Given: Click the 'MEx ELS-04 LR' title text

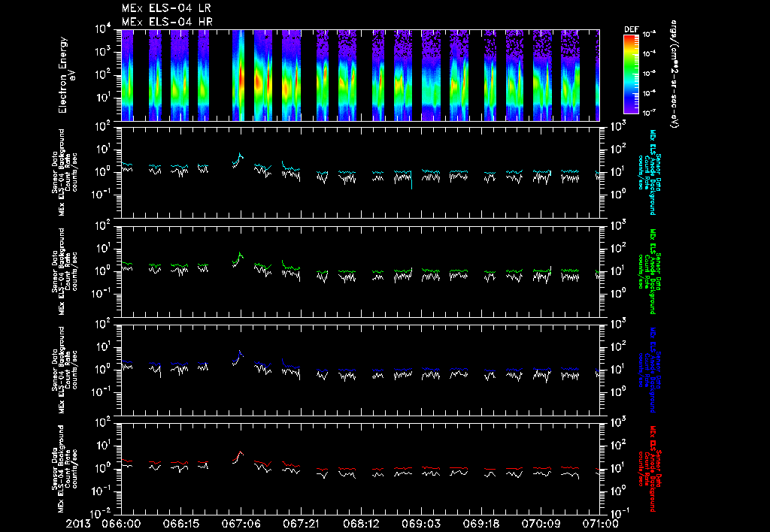Looking at the screenshot, I should [166, 8].
